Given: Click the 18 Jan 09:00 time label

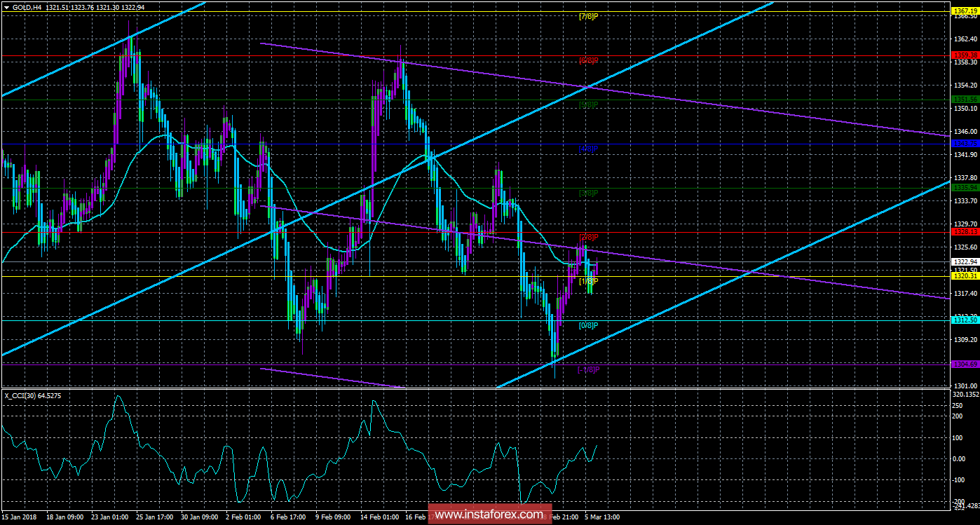Looking at the screenshot, I should pos(66,517).
